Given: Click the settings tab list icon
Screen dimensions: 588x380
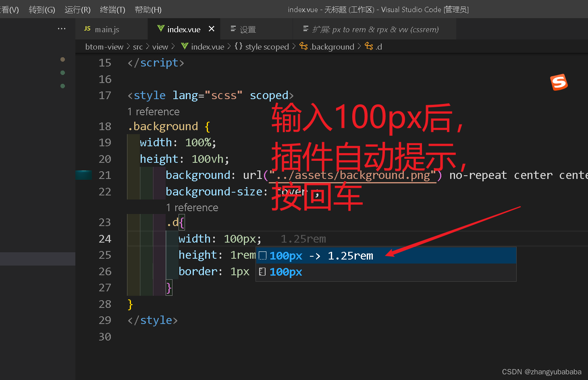Looking at the screenshot, I should (233, 28).
